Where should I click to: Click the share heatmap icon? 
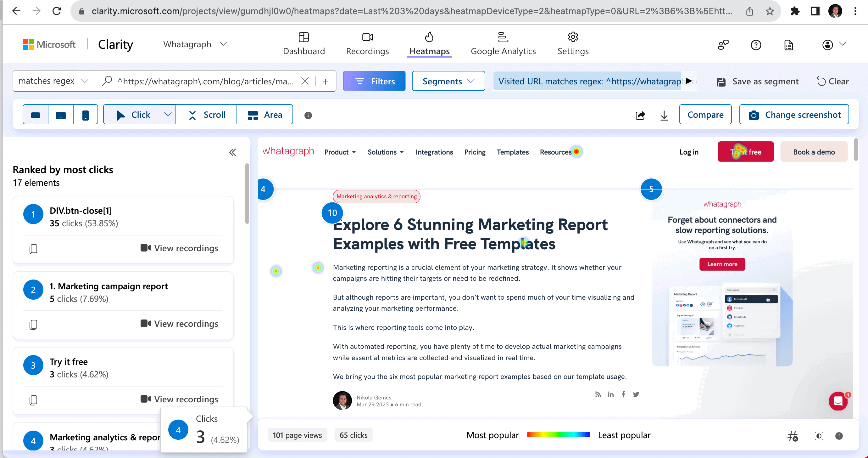640,115
